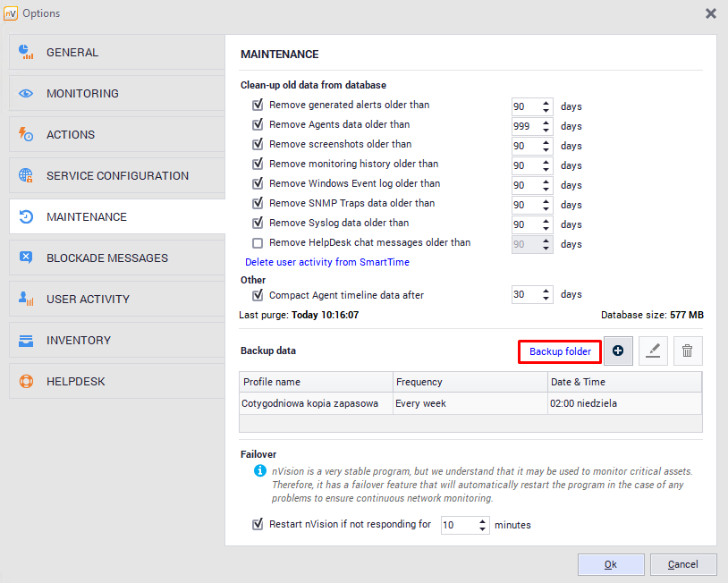
Task: Open the Backup folder link
Action: click(x=560, y=351)
